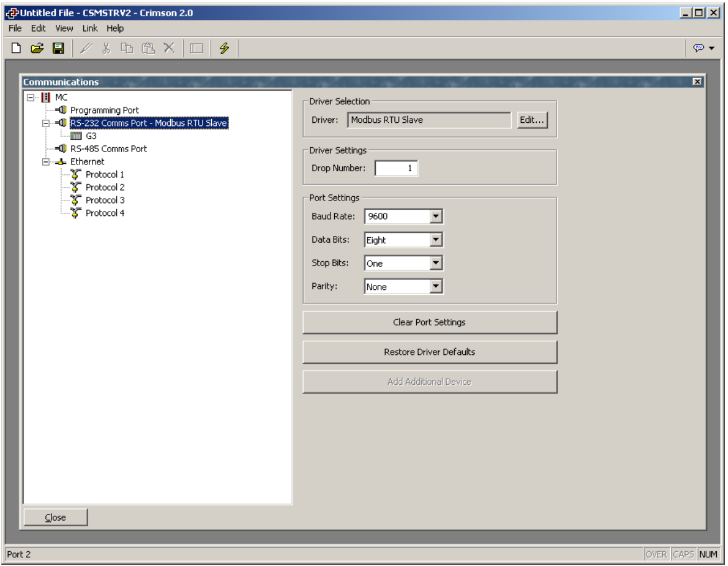The height and width of the screenshot is (566, 728).
Task: Click Restore Driver Defaults button
Action: click(429, 352)
